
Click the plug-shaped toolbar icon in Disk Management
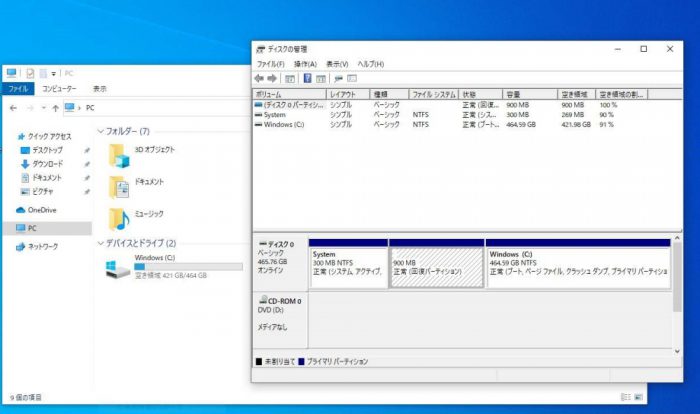(x=338, y=79)
